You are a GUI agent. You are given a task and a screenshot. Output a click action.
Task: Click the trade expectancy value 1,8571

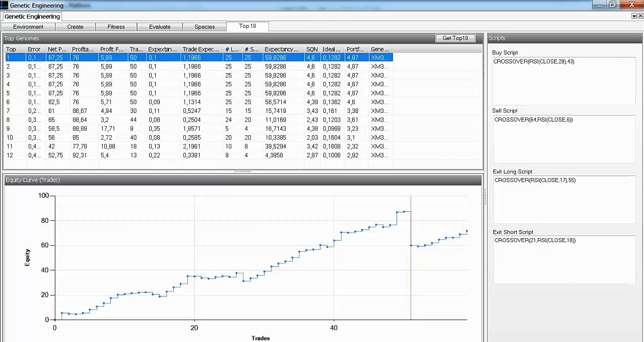(x=191, y=129)
